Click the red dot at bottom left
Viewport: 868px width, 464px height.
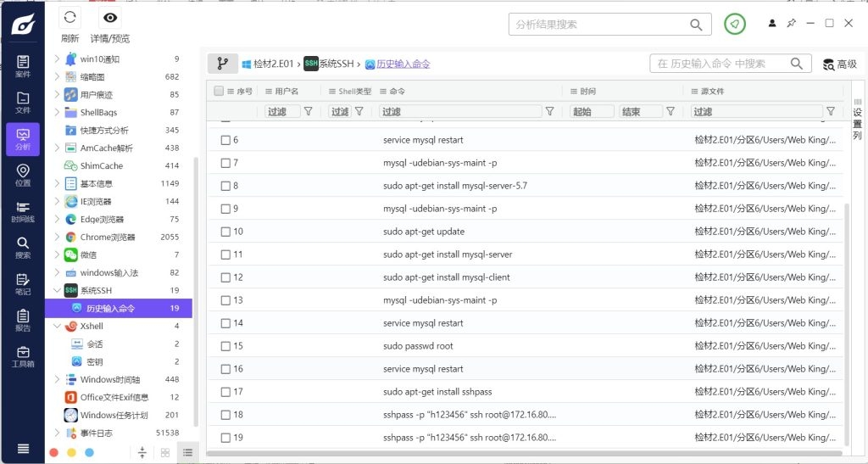[x=53, y=453]
